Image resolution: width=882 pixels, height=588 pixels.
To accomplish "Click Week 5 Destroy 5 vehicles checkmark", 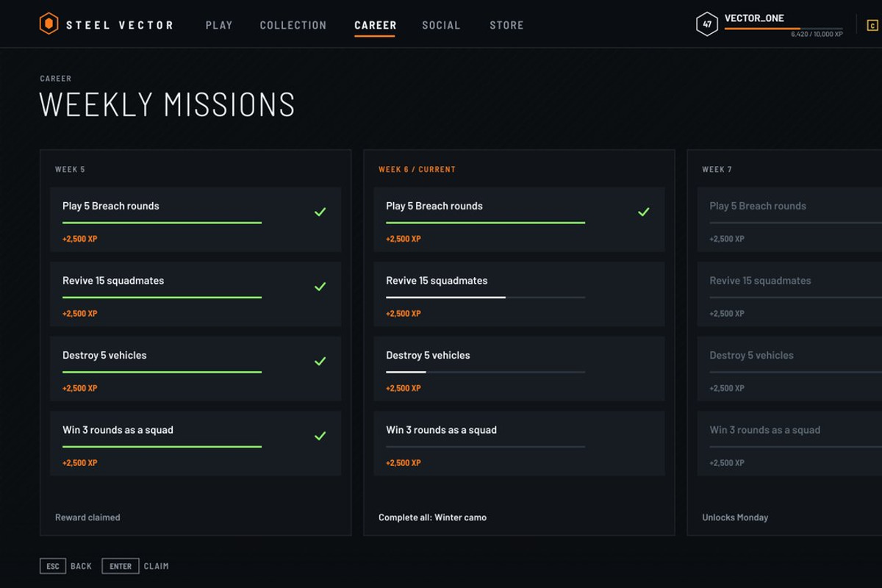I will point(320,361).
